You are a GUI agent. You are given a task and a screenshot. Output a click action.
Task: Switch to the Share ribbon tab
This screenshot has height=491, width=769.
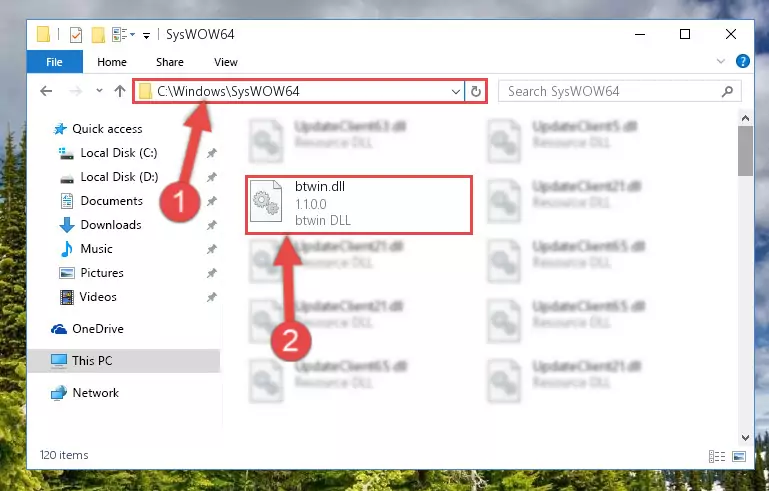[x=170, y=62]
